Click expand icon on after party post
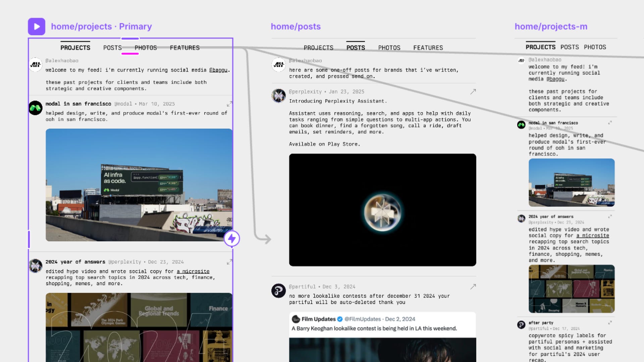644x362 pixels. tap(610, 323)
